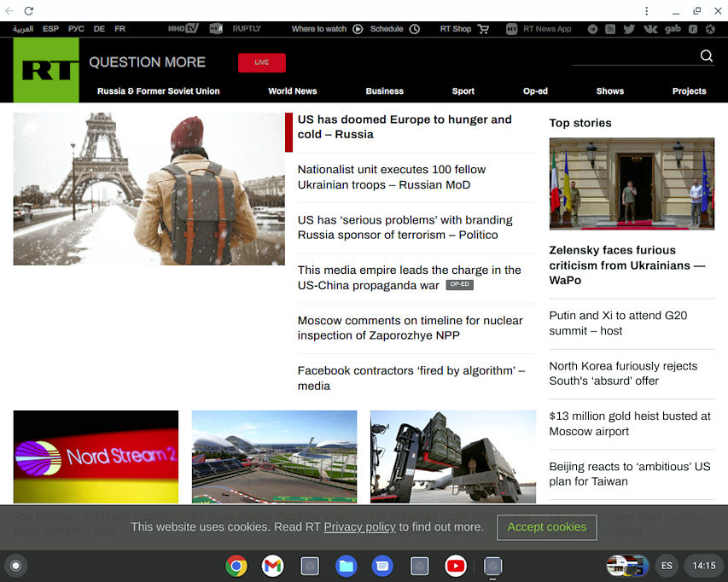728x582 pixels.
Task: Open the Telegram social icon
Action: (592, 29)
